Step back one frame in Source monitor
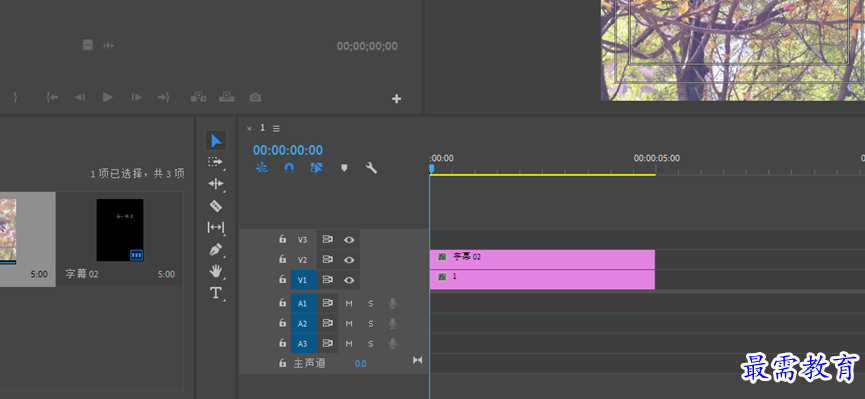This screenshot has width=865, height=399. [x=80, y=97]
